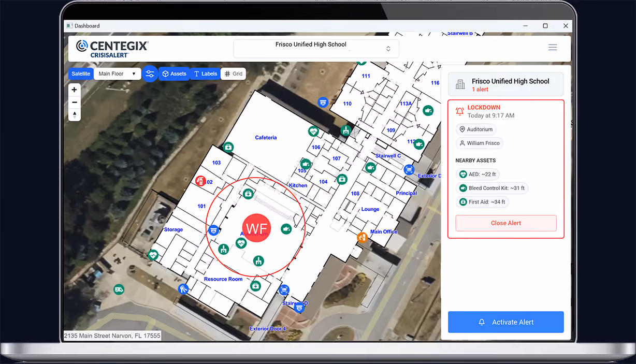Screen dimensions: 636x364
Task: Click the CENTEGIX CrisisAlert logo
Action: tap(112, 48)
